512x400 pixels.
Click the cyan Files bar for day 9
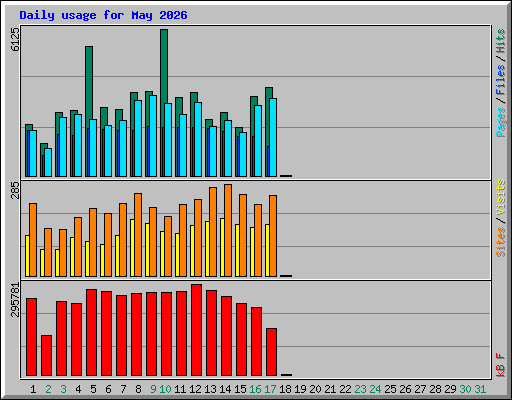(x=153, y=136)
